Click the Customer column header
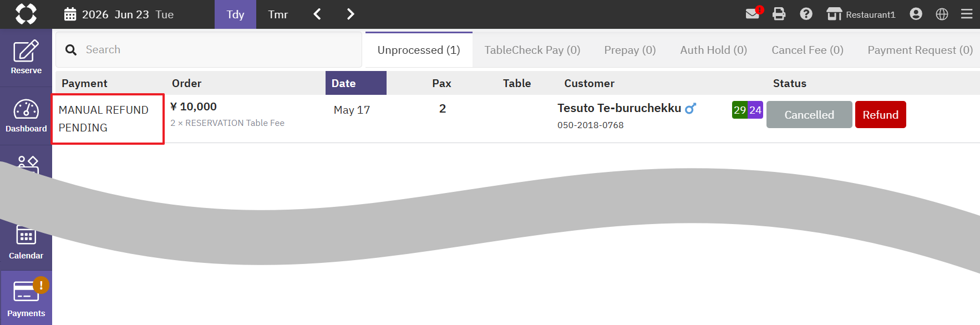 (589, 83)
